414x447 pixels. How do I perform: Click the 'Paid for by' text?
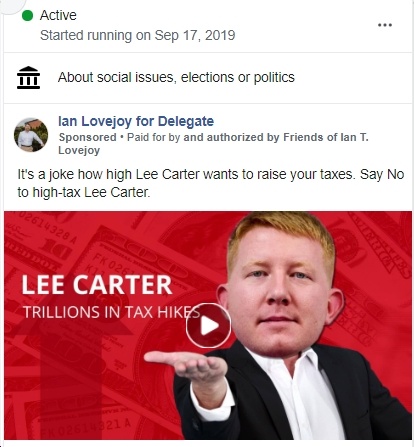154,137
